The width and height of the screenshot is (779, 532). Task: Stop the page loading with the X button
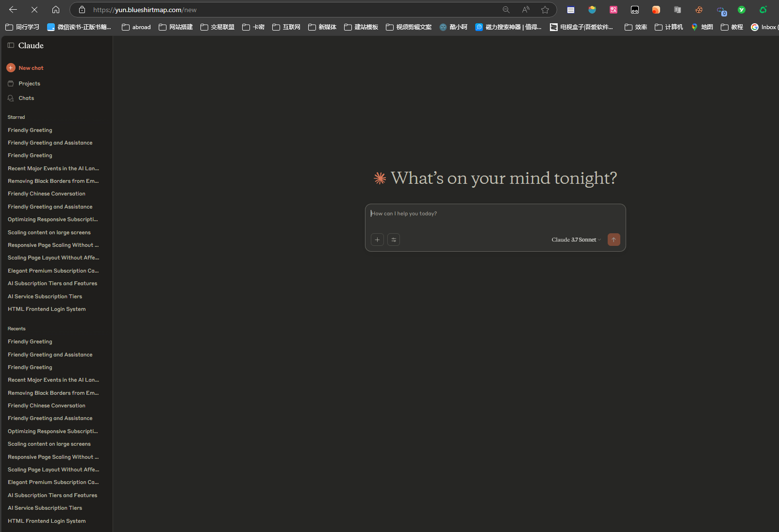tap(34, 10)
